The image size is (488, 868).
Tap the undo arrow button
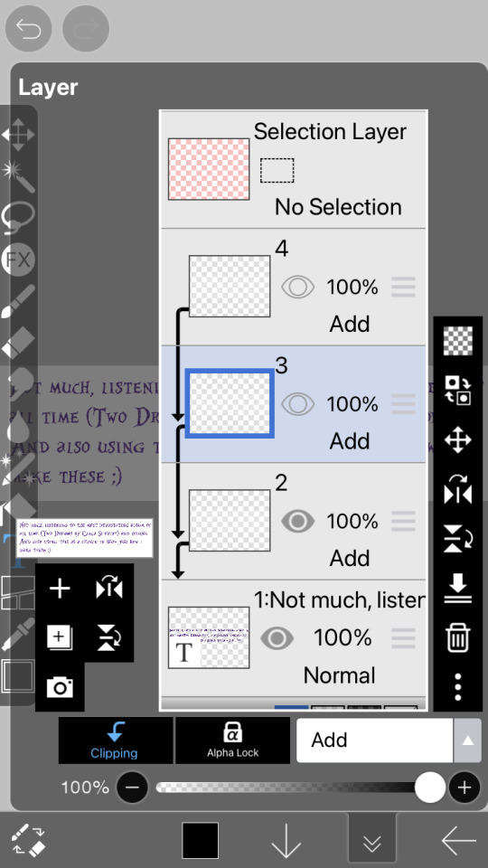pyautogui.click(x=29, y=29)
